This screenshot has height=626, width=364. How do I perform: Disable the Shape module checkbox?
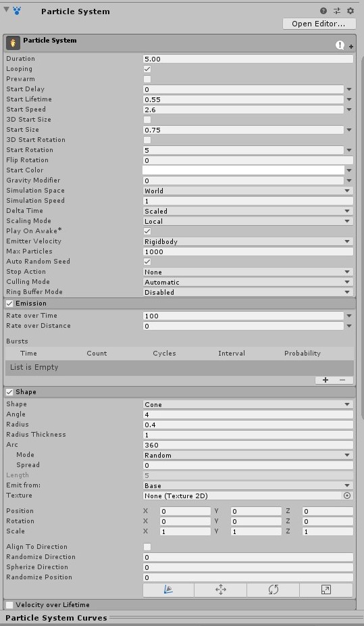point(9,392)
